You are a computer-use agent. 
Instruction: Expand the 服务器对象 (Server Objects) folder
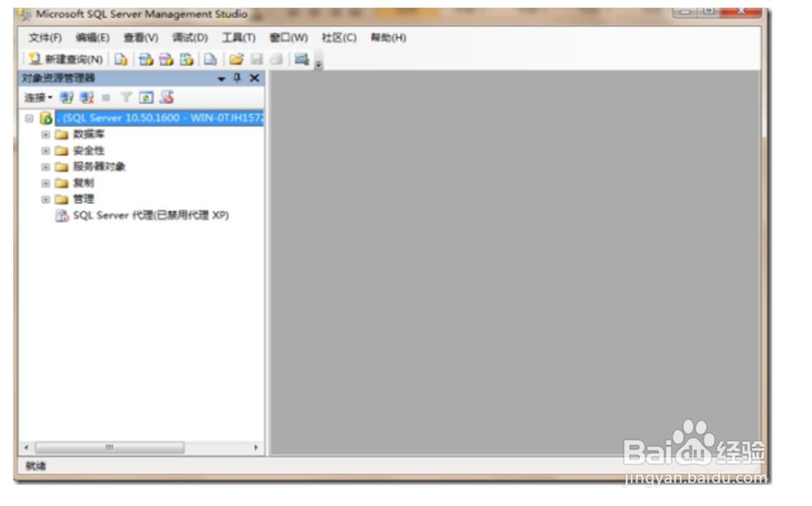(45, 167)
